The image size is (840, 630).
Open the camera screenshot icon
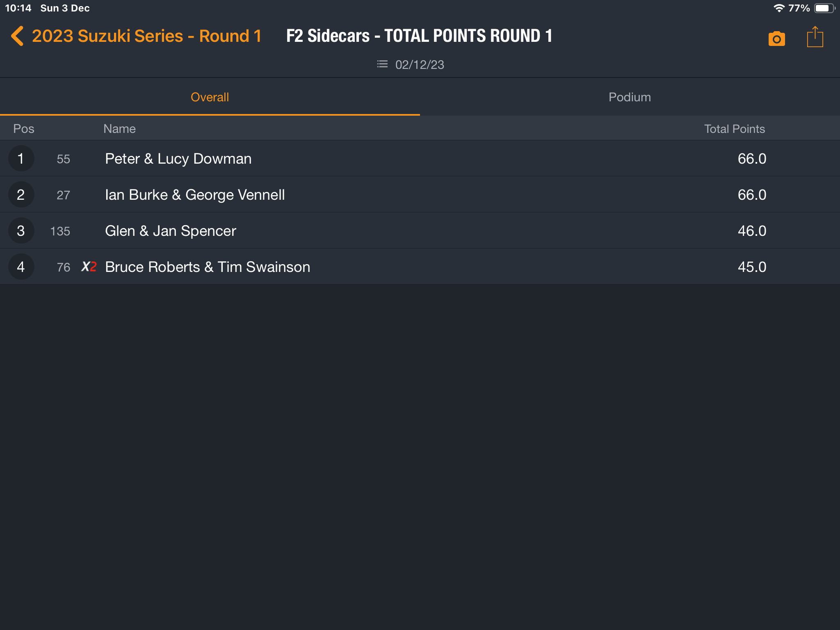tap(776, 39)
